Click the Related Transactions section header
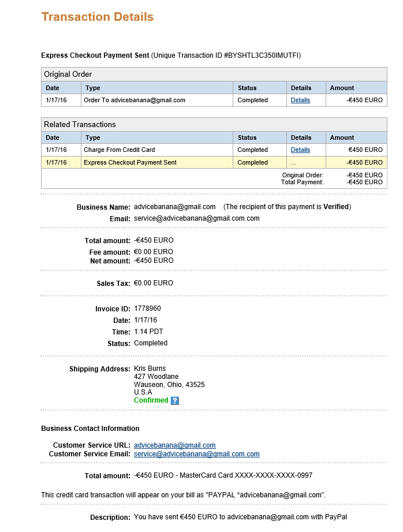The height and width of the screenshot is (532, 403). point(80,124)
